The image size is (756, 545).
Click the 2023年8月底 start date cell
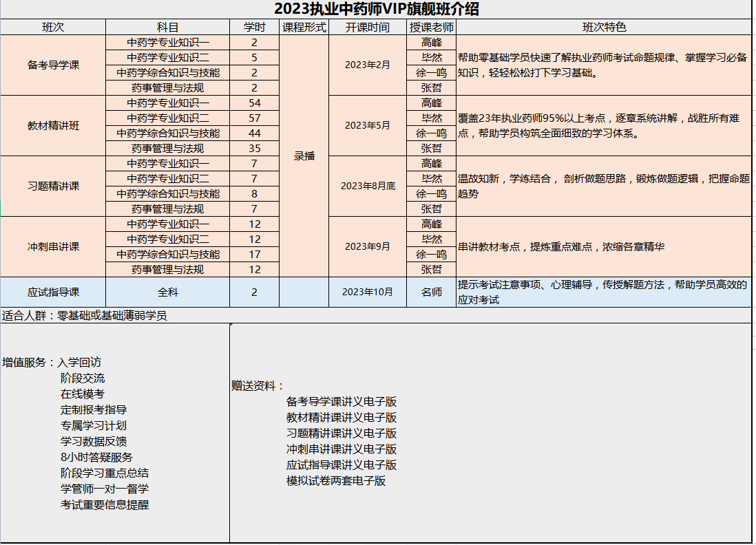pos(368,186)
